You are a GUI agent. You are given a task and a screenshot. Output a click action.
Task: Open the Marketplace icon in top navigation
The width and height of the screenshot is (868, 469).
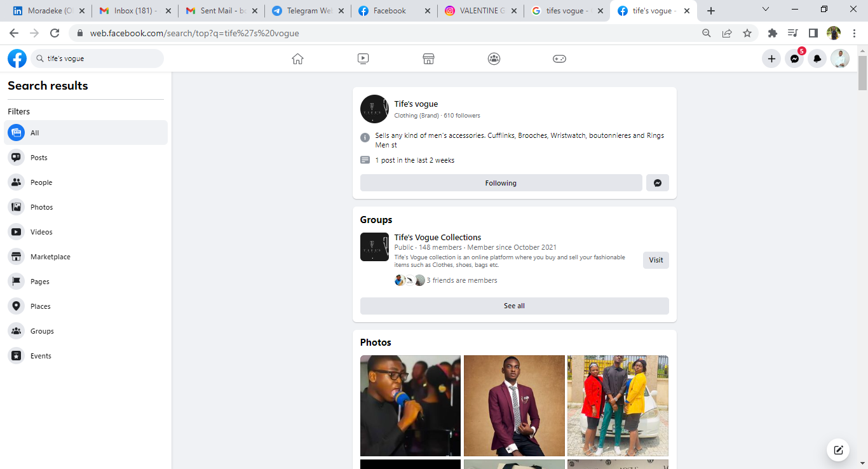[428, 58]
